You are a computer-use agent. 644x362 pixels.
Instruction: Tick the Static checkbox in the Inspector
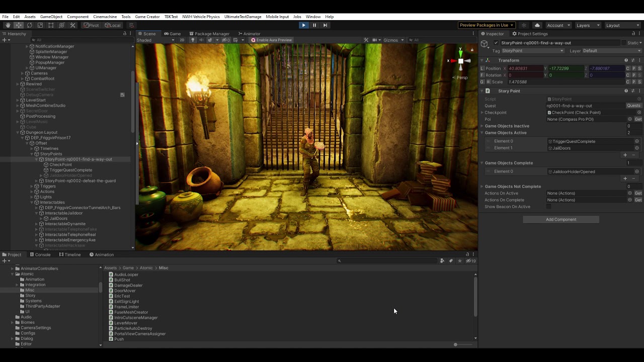pyautogui.click(x=624, y=43)
